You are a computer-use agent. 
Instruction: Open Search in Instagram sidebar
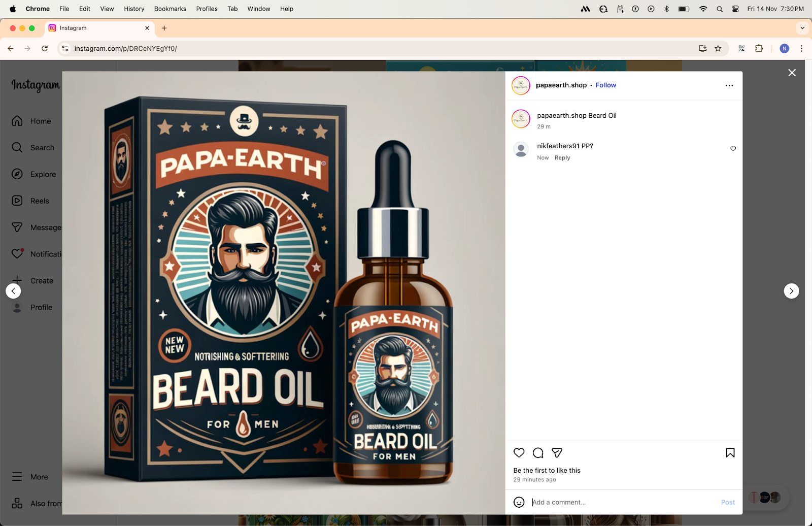pos(33,148)
